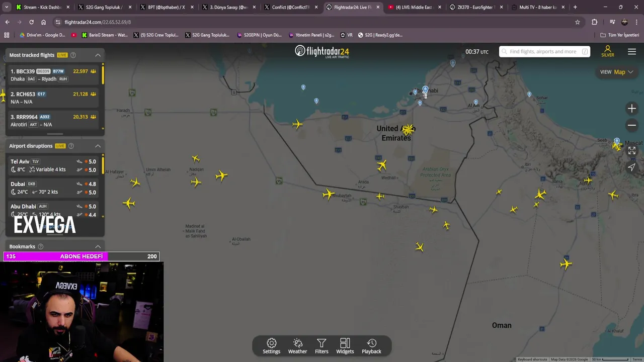The width and height of the screenshot is (644, 362).
Task: Bookmark this page with star icon
Action: [578, 22]
